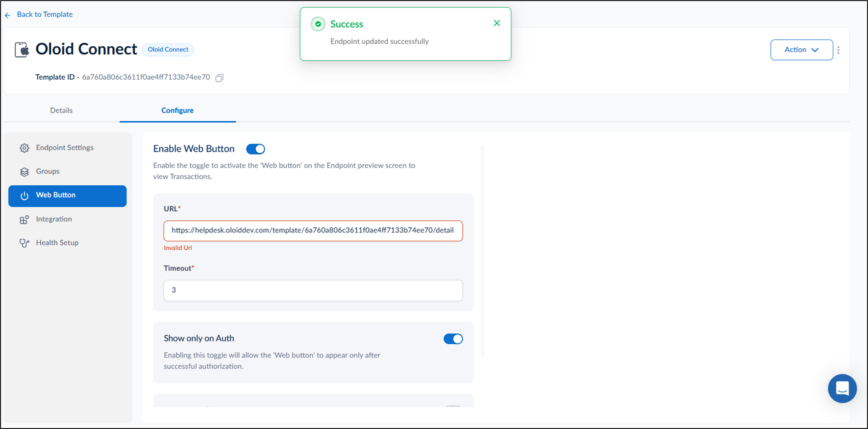Click the vertical scrollbar beside the form
Screen dimensions: 868x429
click(x=483, y=250)
